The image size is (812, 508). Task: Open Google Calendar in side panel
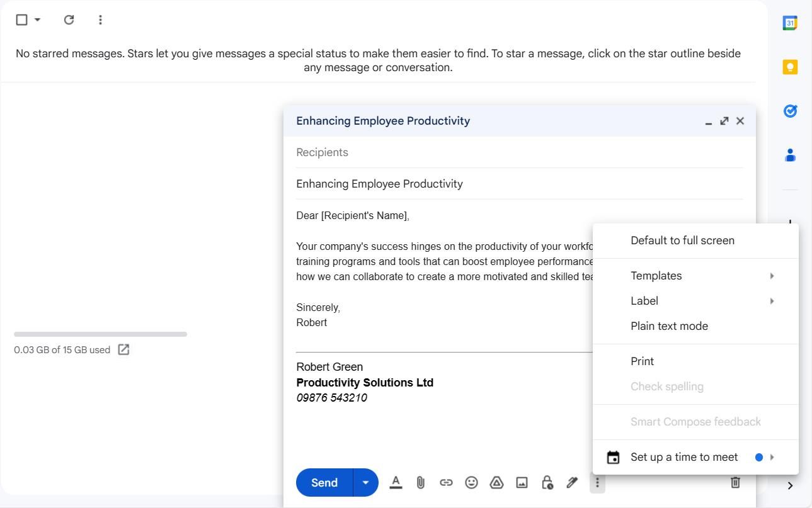789,23
